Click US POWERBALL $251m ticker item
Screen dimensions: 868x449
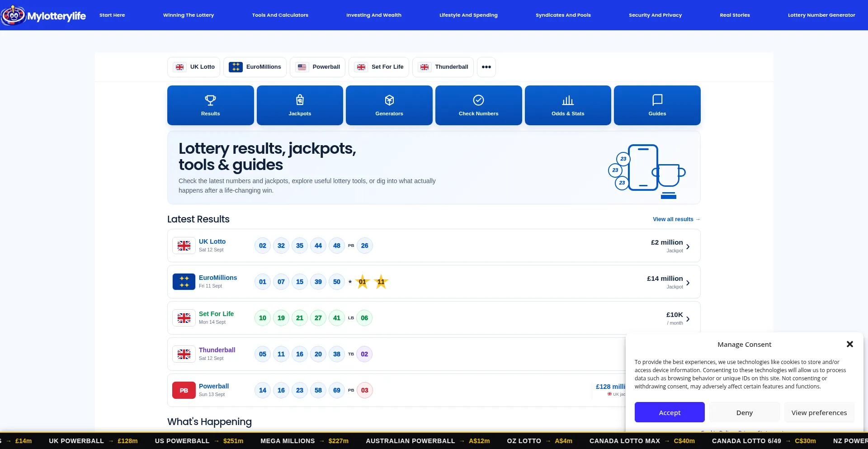[x=199, y=441]
